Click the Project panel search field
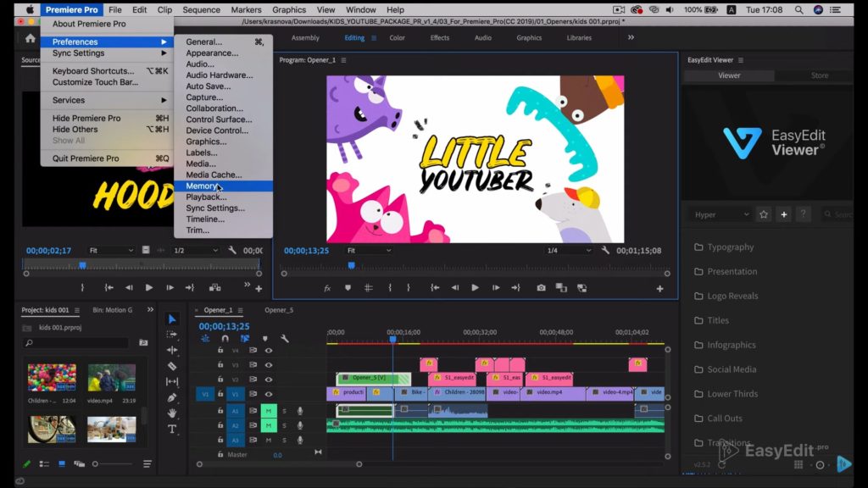Image resolution: width=868 pixels, height=488 pixels. 76,343
